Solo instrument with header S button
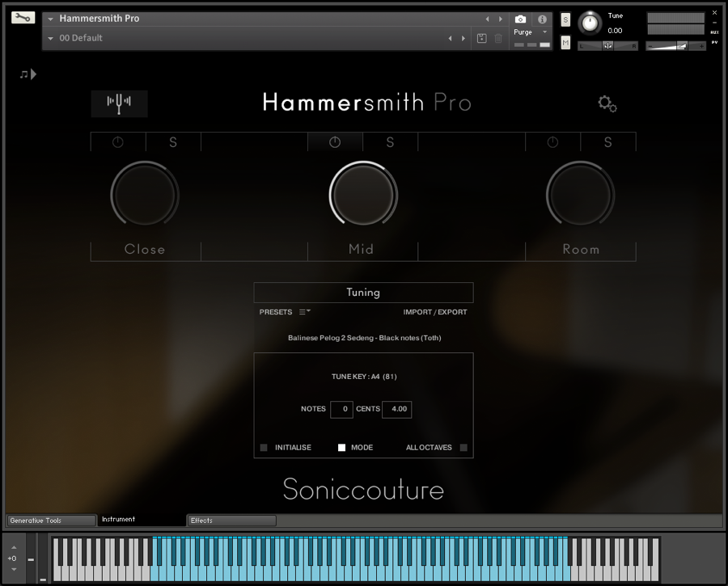This screenshot has height=586, width=728. click(565, 20)
